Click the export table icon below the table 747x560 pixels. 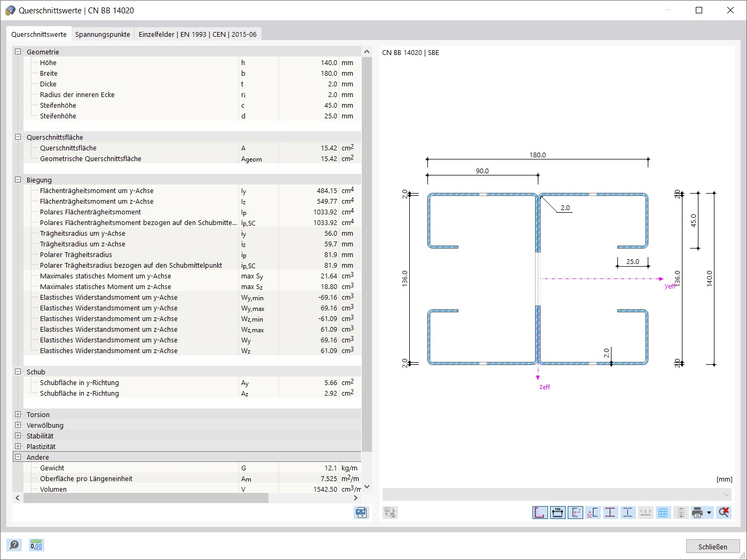(x=361, y=513)
